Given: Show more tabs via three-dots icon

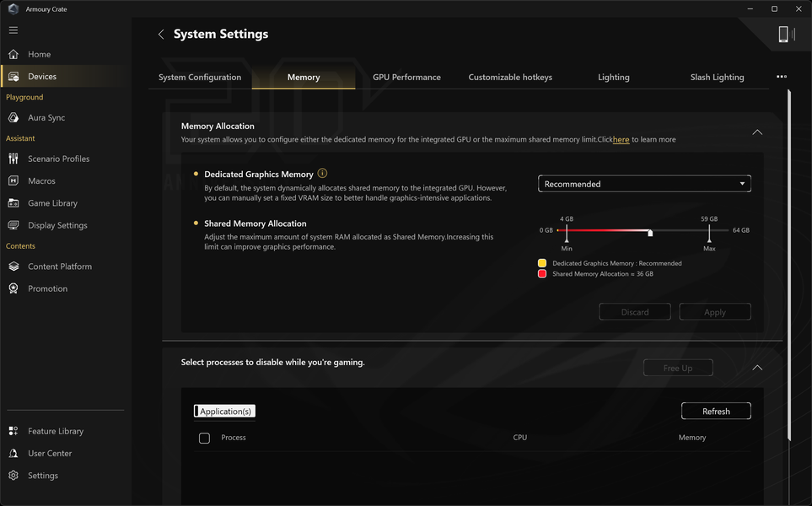Looking at the screenshot, I should tap(782, 77).
